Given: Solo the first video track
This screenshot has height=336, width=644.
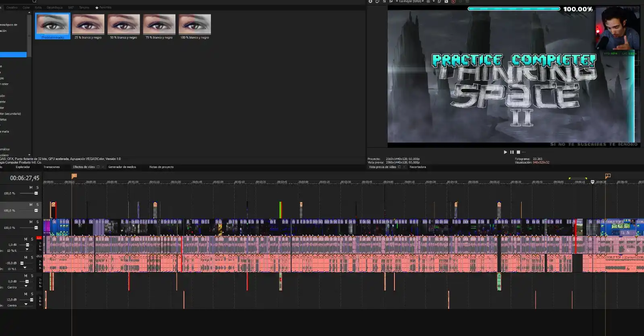Looking at the screenshot, I should point(37,188).
